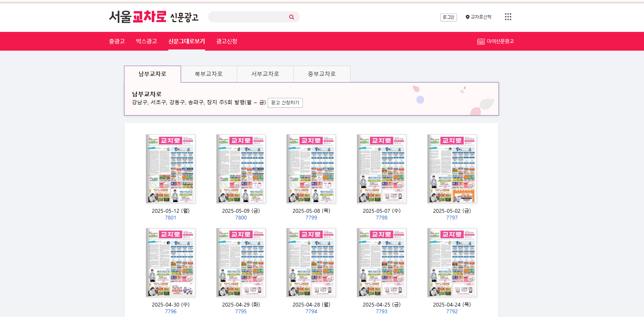This screenshot has width=644, height=317.
Task: Select the 신문그대로보기 menu item
Action: point(187,41)
